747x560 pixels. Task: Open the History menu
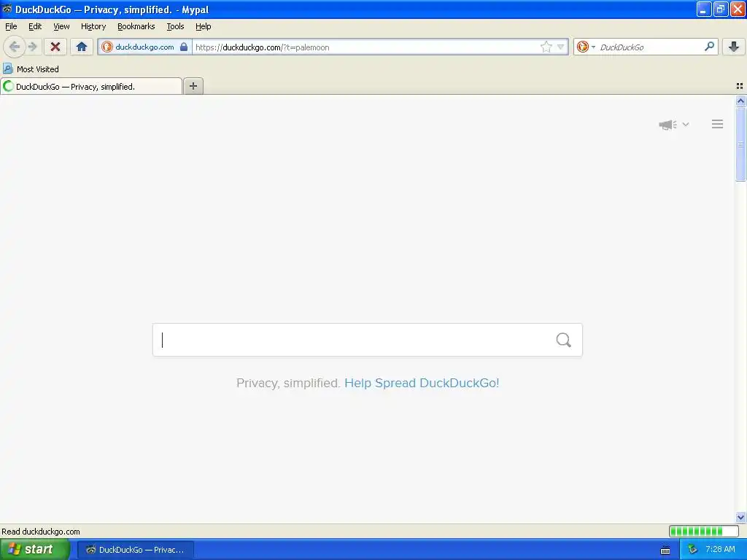[x=93, y=26]
